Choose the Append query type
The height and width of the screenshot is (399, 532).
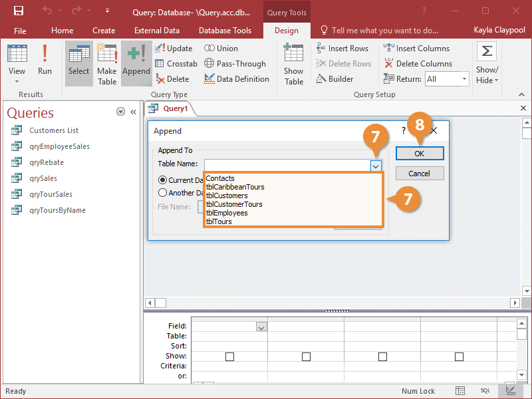pos(136,63)
